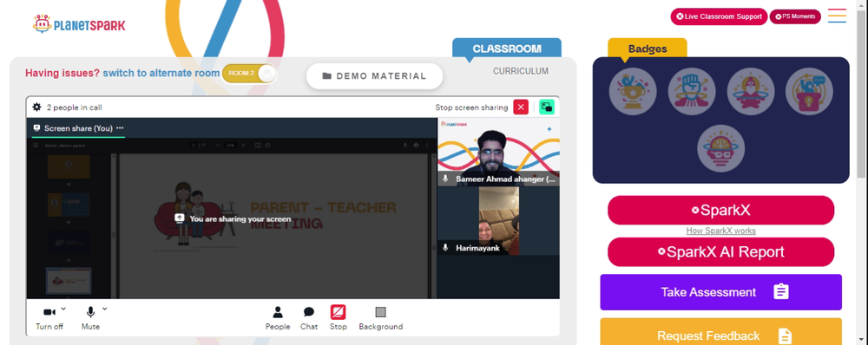Select the raised fist badge

(x=692, y=92)
